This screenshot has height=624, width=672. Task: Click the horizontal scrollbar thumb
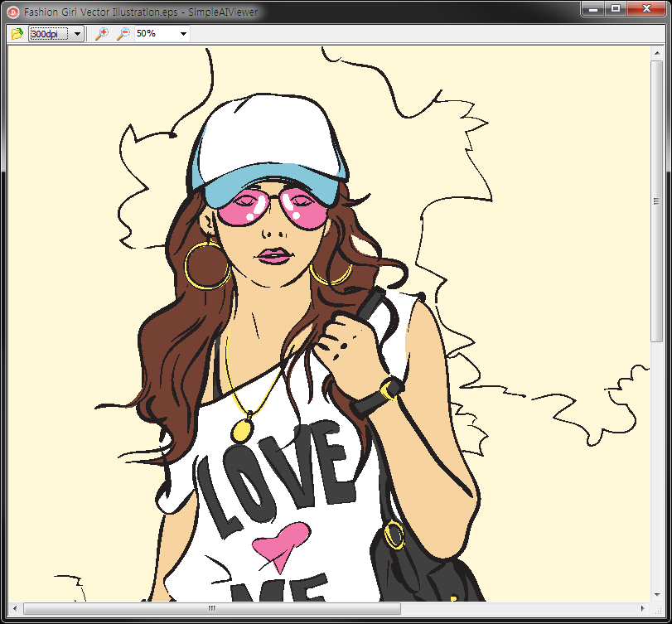point(211,609)
